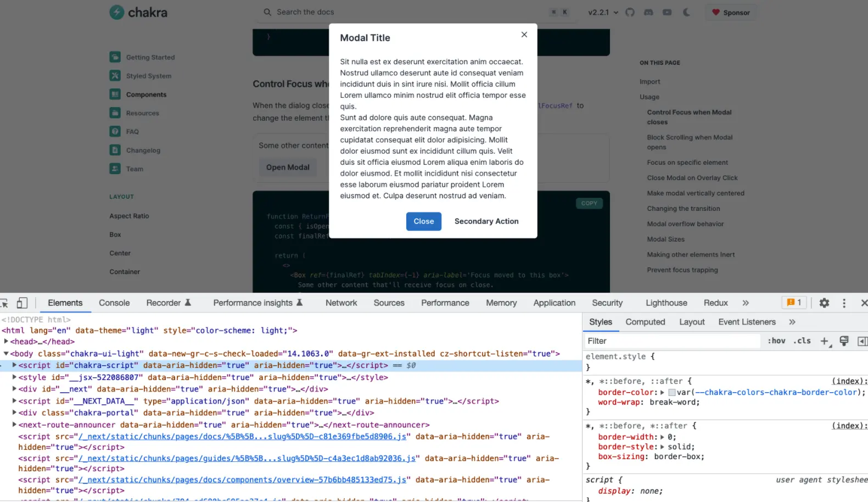Open the Discord icon in header
Screen dimensions: 868x502
(x=648, y=12)
